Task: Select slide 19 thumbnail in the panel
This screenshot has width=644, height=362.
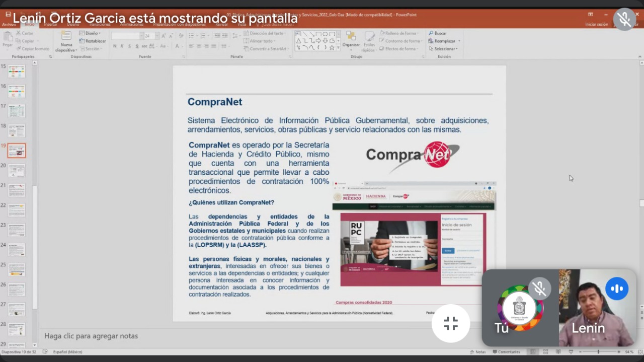Action: click(16, 150)
